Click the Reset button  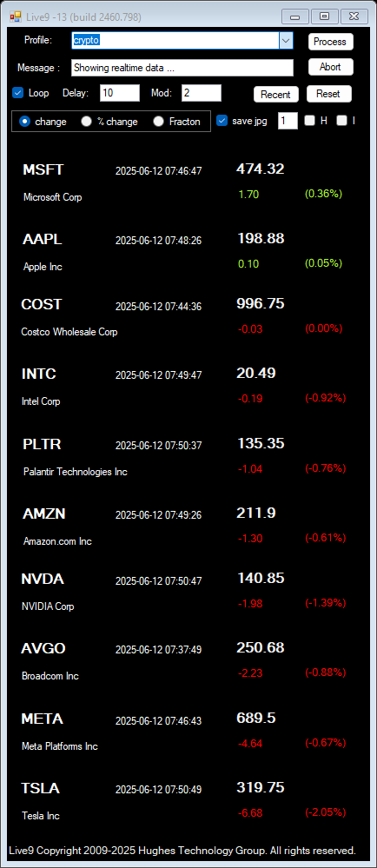(329, 94)
